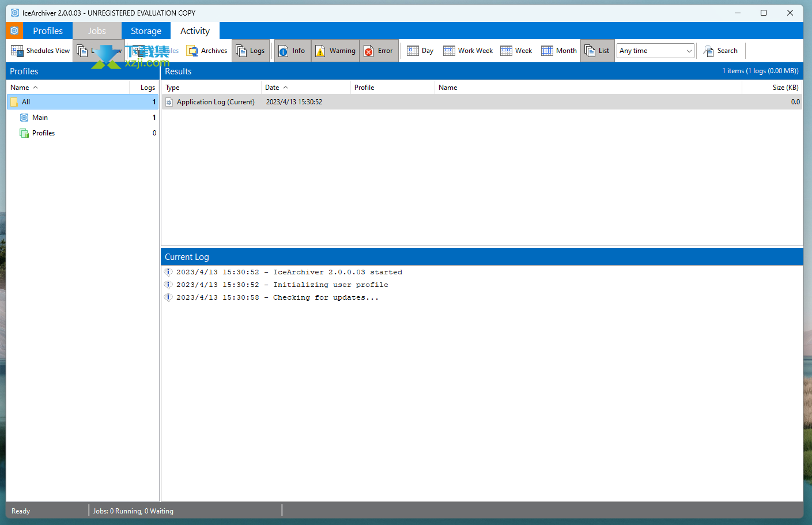Toggle the Warning message filter
This screenshot has width=812, height=525.
tap(335, 51)
